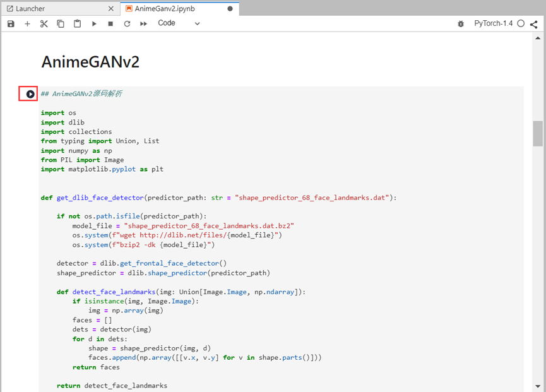Click the 'if not os.path.isfile' line

(x=132, y=216)
